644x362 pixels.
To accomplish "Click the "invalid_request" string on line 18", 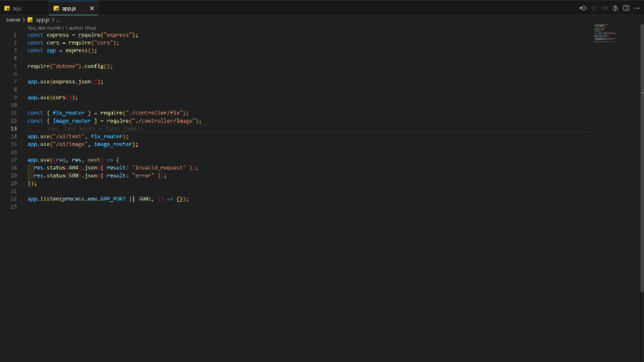I will click(x=159, y=167).
